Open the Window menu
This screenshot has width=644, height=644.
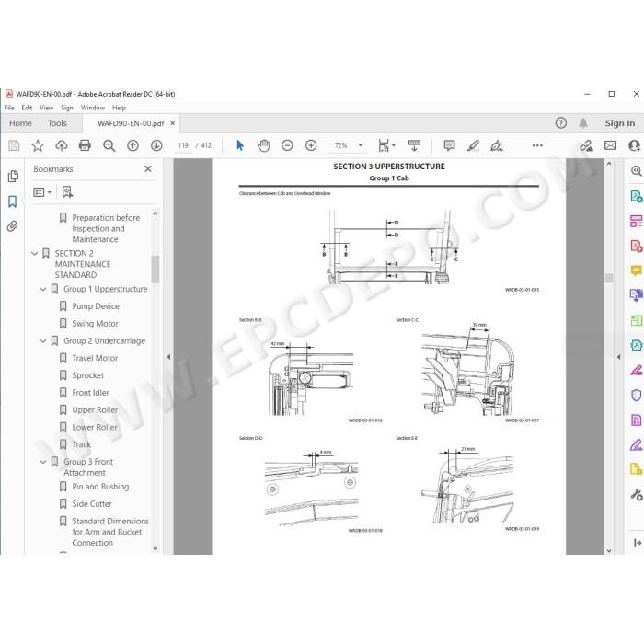click(92, 108)
